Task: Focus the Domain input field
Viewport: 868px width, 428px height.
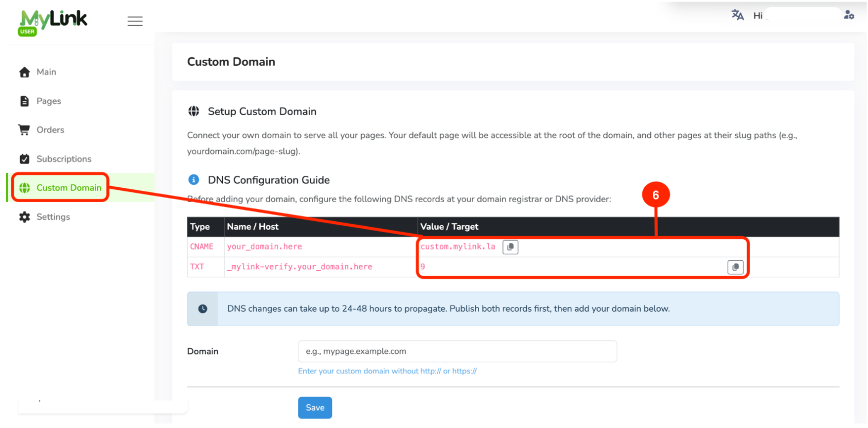Action: coord(457,351)
